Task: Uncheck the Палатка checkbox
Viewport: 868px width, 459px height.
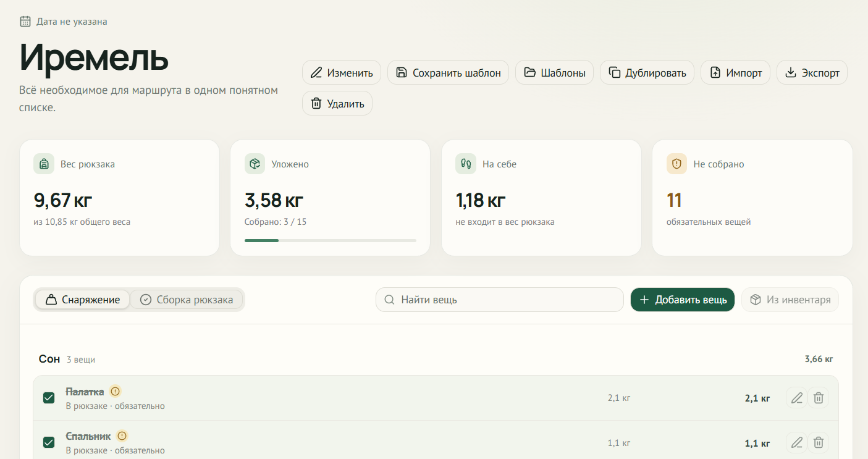Action: pos(49,398)
